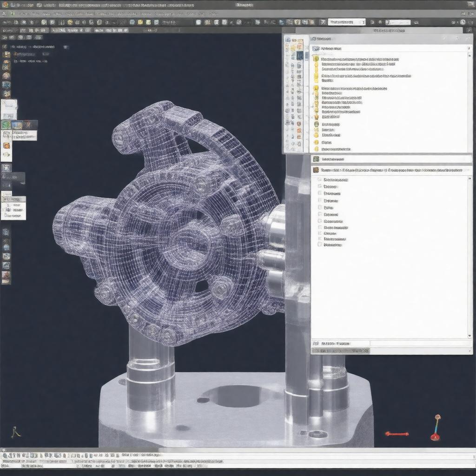Viewport: 476px width, 476px height.
Task: Click the small axis indicator in the viewport's bottom-left corner
Action: [16, 432]
